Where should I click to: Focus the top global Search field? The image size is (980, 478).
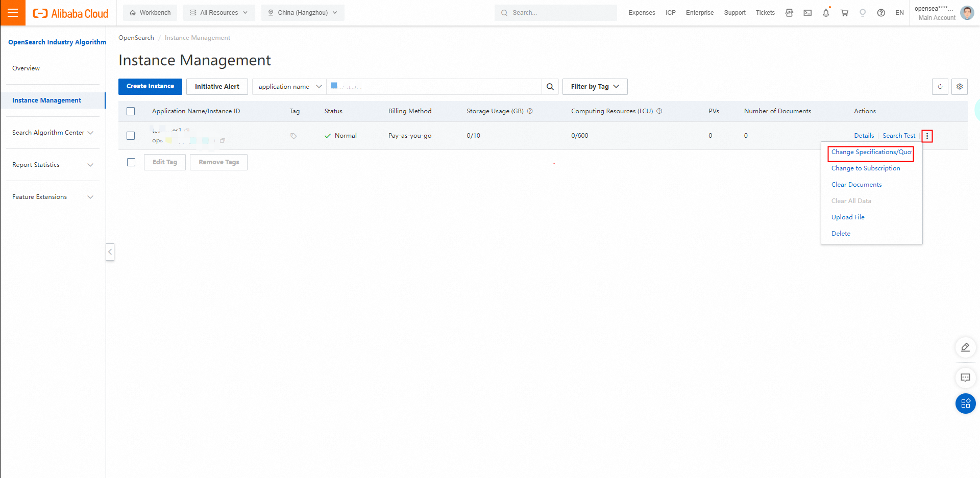(x=555, y=13)
